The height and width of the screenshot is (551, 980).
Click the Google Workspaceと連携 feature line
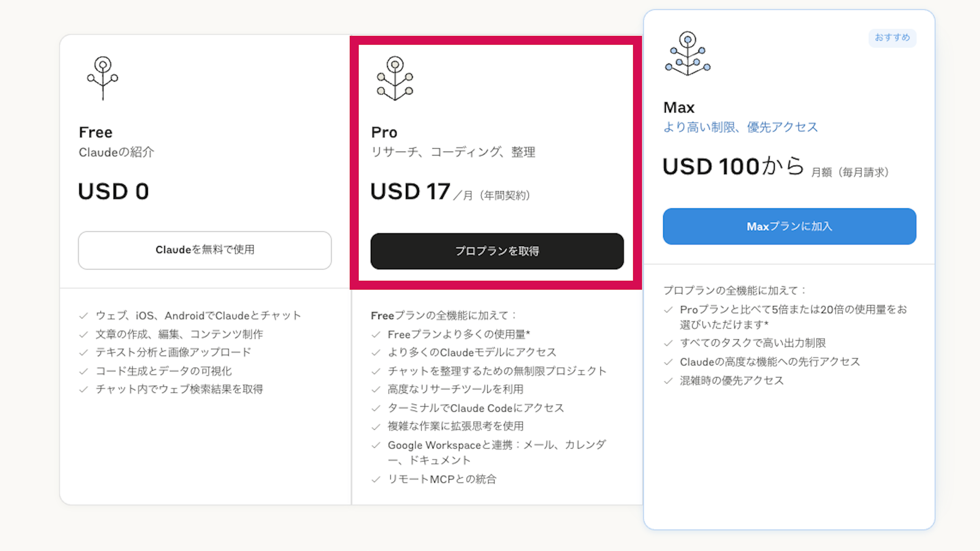click(496, 445)
